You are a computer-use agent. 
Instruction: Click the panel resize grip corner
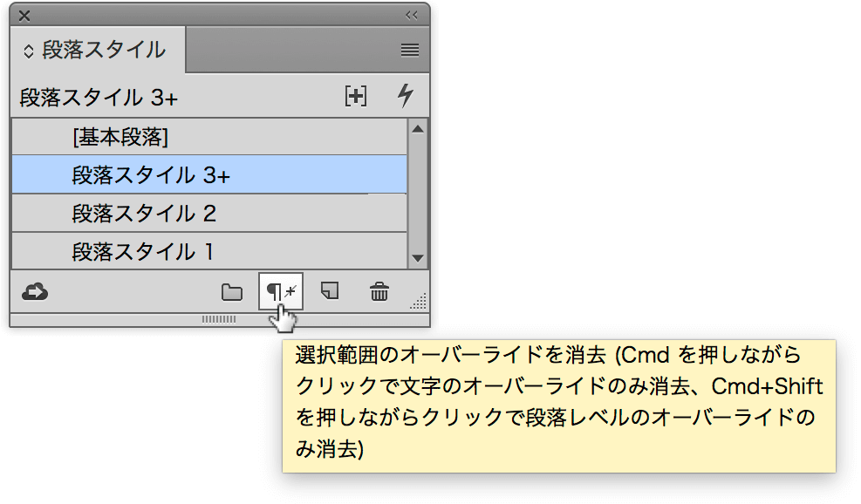(419, 302)
